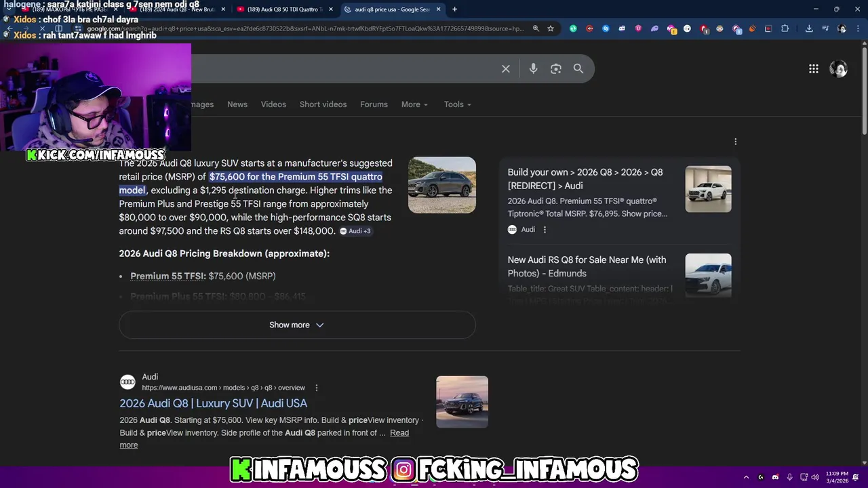868x488 pixels.
Task: Click the browser address bar URL
Action: point(305,28)
